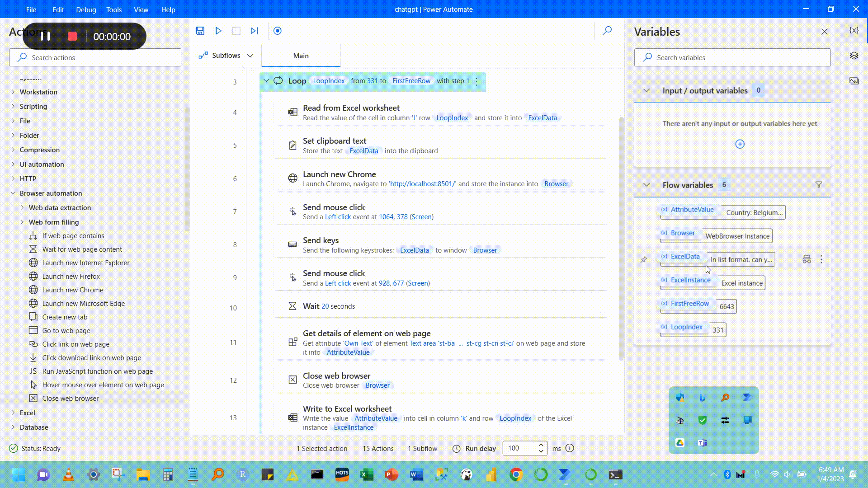Screen dimensions: 868x488
Task: Open VLC media player from the taskbar
Action: [x=69, y=474]
